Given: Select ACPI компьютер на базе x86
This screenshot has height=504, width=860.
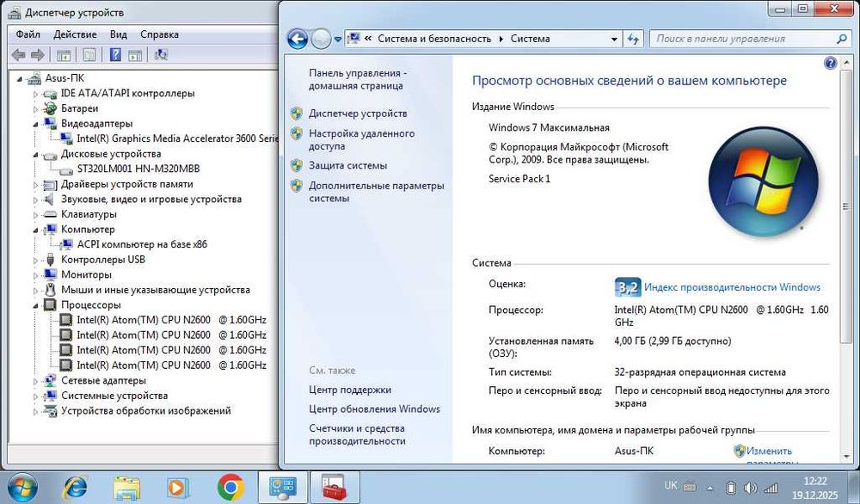Looking at the screenshot, I should click(x=142, y=244).
